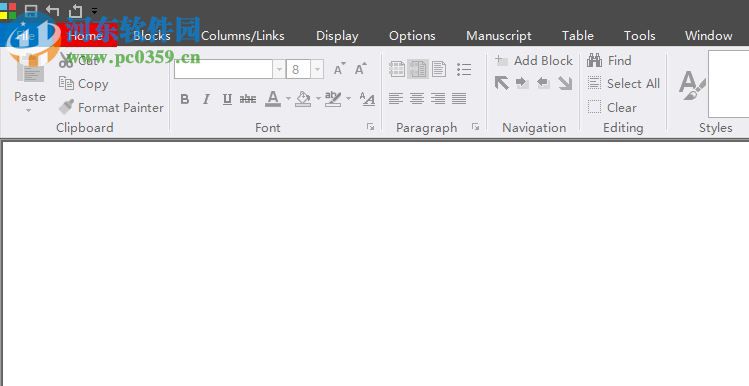The height and width of the screenshot is (386, 749).
Task: Expand the font size dropdown
Action: pos(318,70)
